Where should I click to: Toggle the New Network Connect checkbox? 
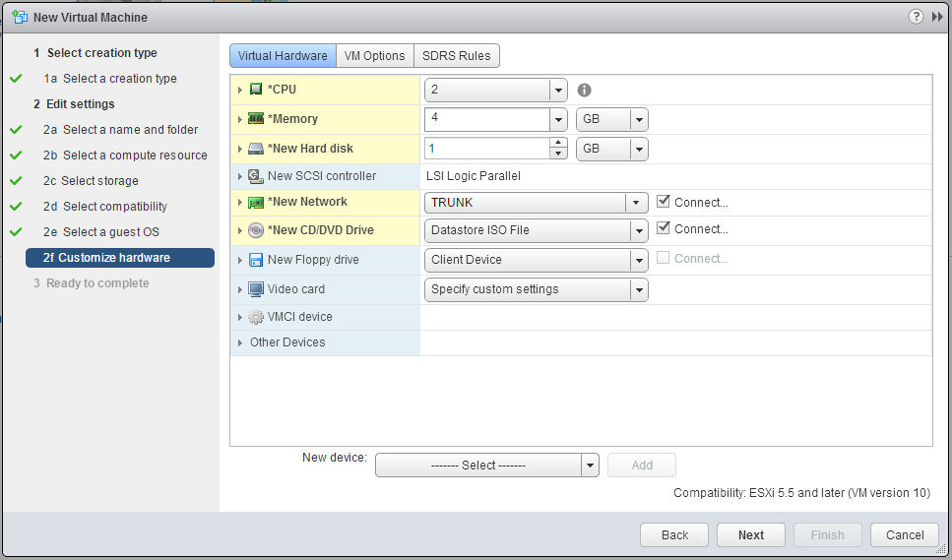tap(664, 202)
